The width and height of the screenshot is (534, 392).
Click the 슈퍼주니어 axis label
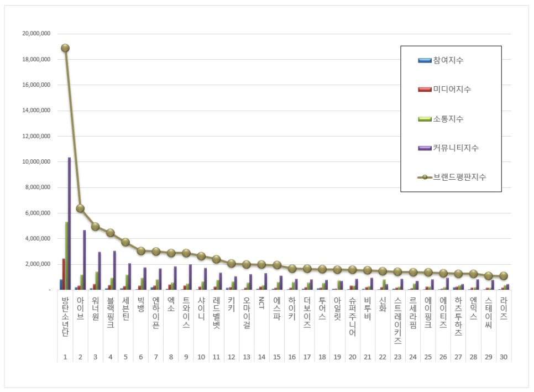(x=352, y=316)
